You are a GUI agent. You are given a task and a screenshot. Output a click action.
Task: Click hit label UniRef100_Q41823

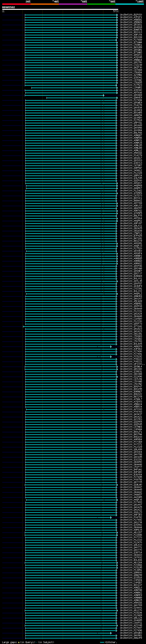[131, 329]
